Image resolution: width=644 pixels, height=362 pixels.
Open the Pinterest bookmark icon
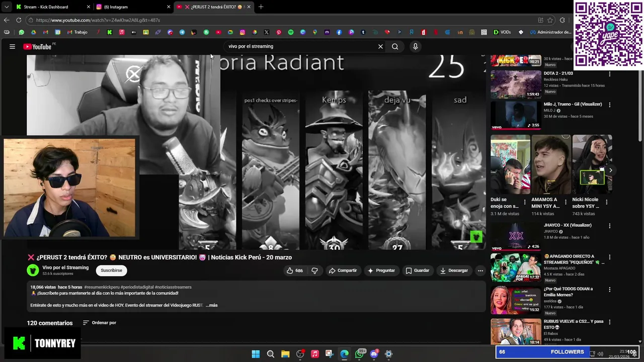279,32
